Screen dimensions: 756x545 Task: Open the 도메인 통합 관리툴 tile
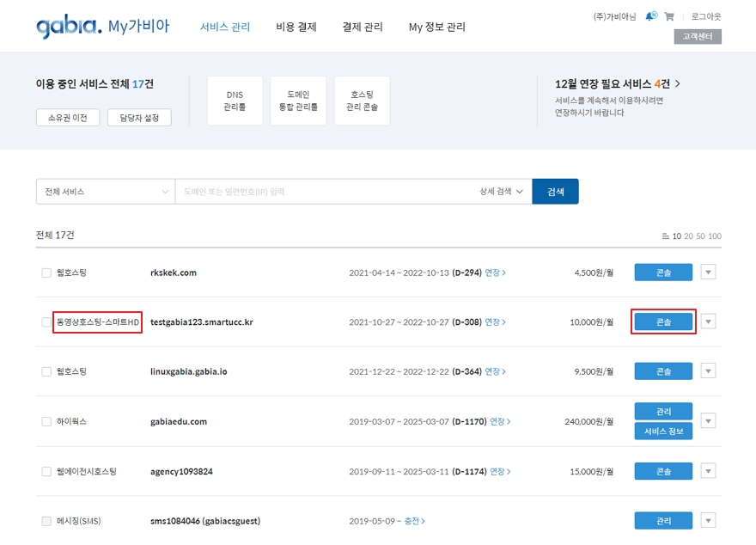point(298,101)
